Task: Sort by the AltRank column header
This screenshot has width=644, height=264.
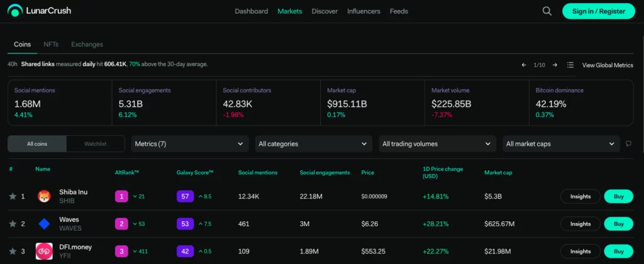Action: coord(127,172)
